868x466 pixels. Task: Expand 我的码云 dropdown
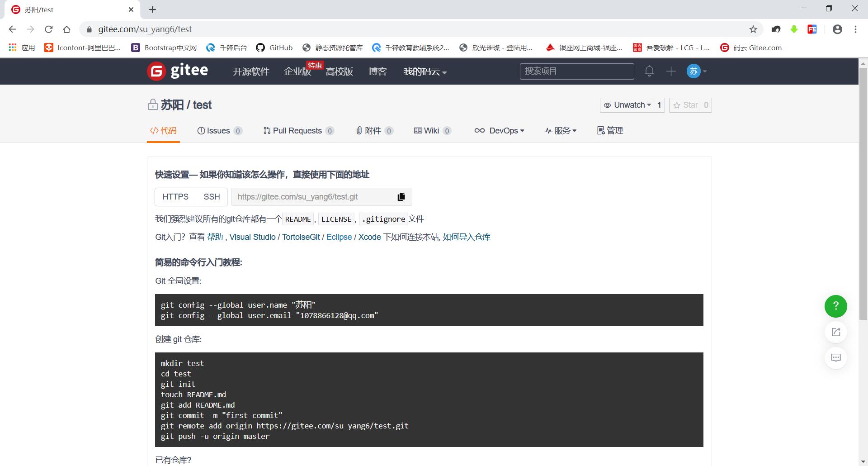425,71
